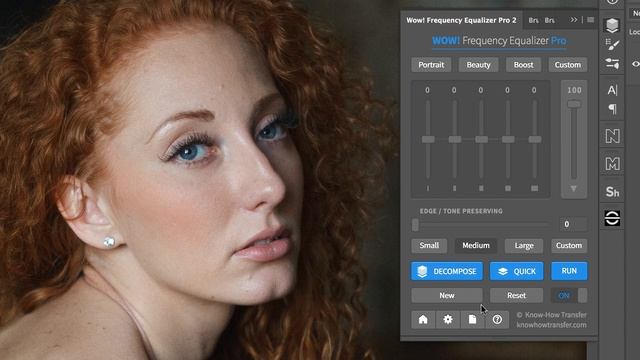Screen dimensions: 640x360
Task: Open the Character panel icon
Action: (612, 90)
